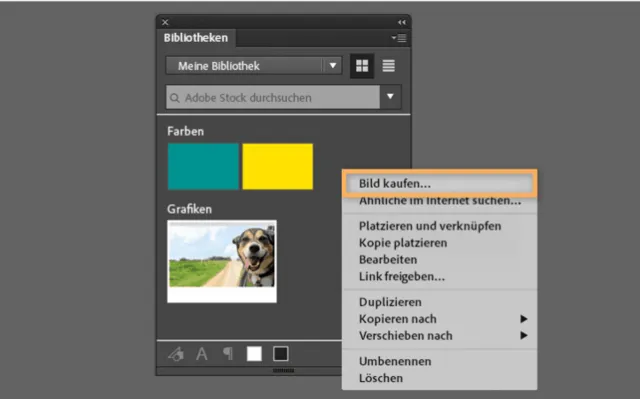Expand the Adobe Stock search options arrow
640x399 pixels.
(390, 97)
